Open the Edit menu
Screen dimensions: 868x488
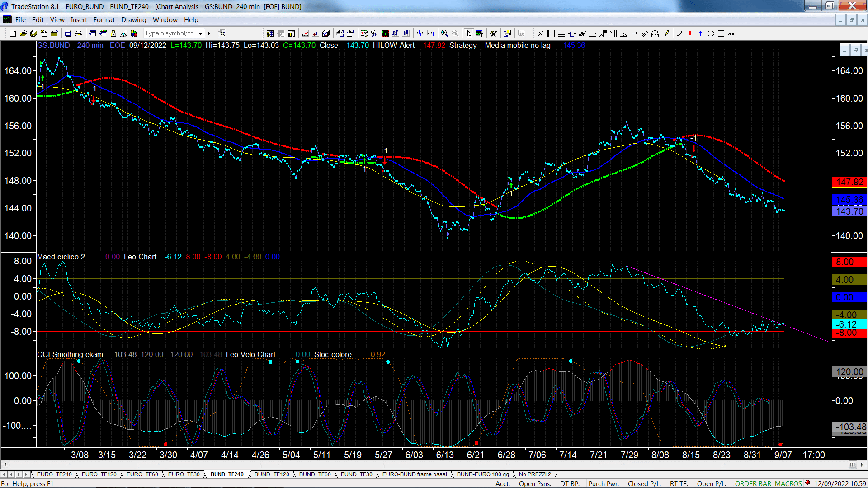tap(38, 20)
